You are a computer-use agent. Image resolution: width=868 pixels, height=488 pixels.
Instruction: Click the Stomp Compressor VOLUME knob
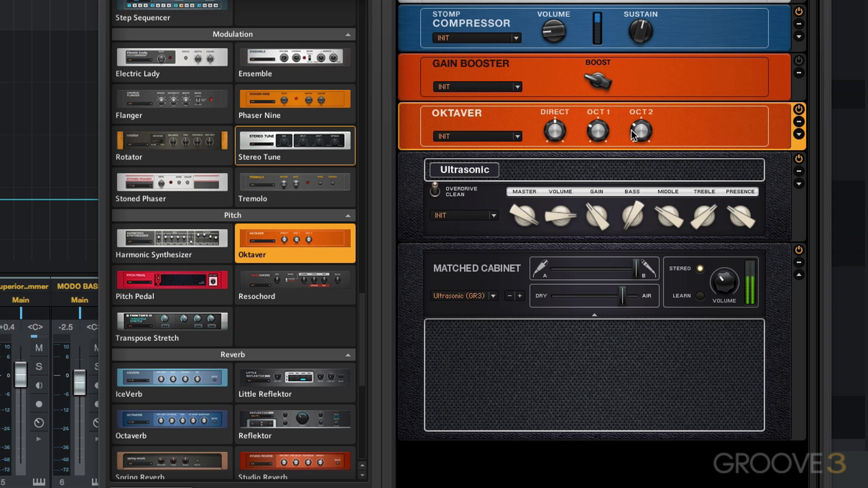[553, 31]
